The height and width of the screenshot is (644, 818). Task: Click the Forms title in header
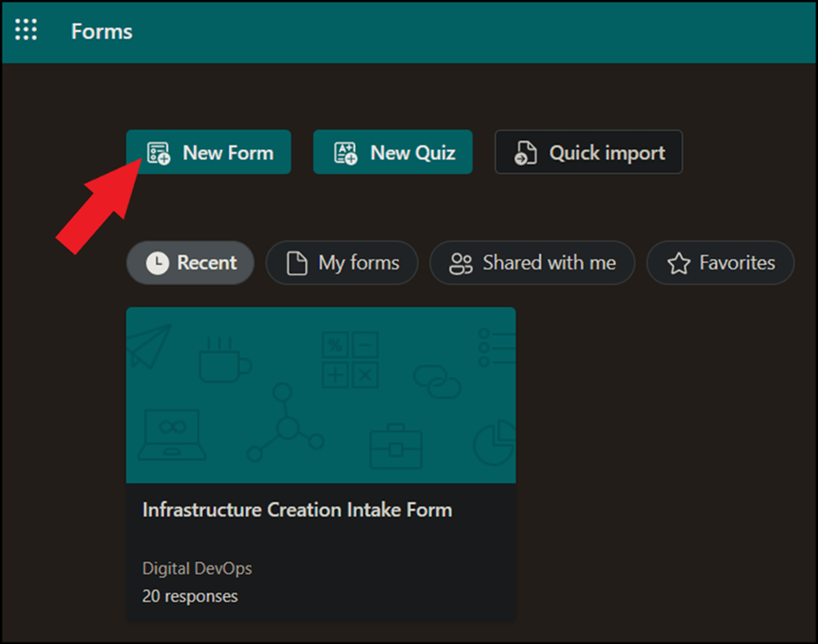click(102, 31)
